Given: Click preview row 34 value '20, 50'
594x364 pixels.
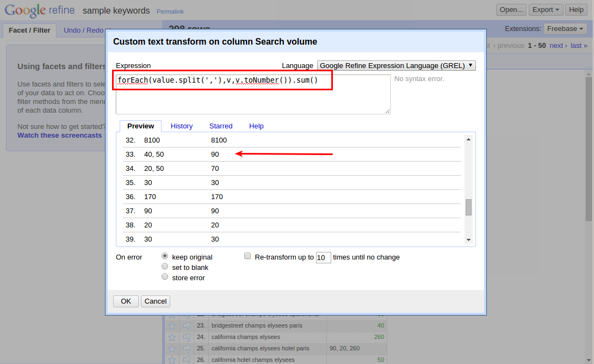Looking at the screenshot, I should pyautogui.click(x=154, y=168).
